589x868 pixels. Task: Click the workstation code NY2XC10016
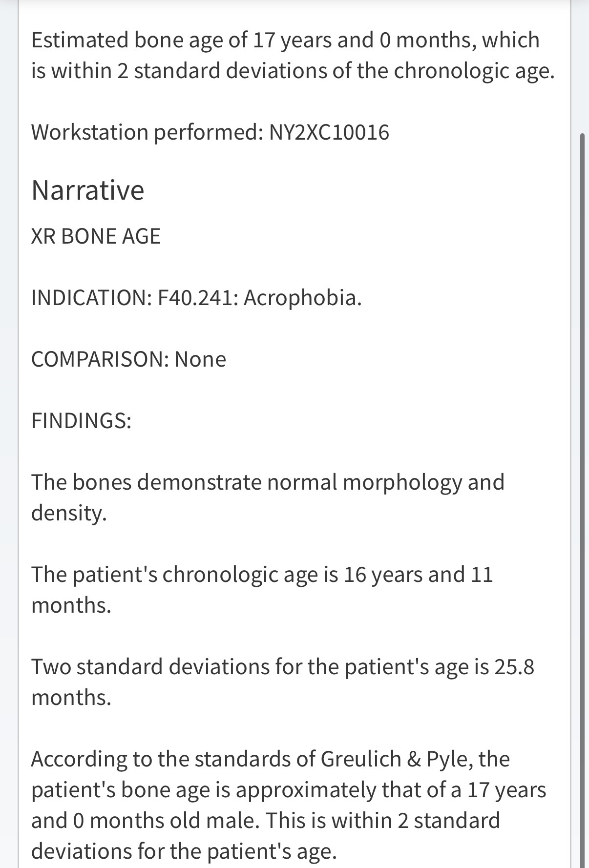pos(329,132)
